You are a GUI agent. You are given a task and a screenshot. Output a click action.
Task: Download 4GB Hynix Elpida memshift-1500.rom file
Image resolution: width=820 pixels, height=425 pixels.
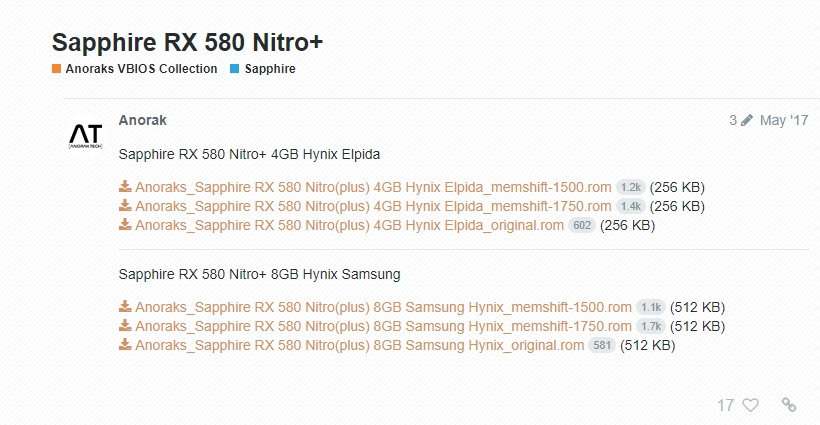click(373, 187)
